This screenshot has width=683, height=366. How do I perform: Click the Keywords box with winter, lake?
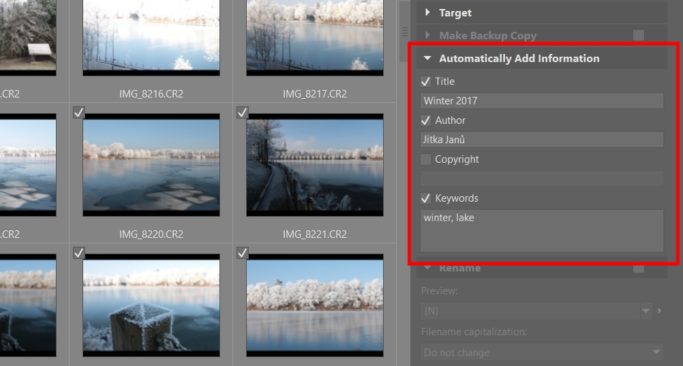[x=541, y=231]
